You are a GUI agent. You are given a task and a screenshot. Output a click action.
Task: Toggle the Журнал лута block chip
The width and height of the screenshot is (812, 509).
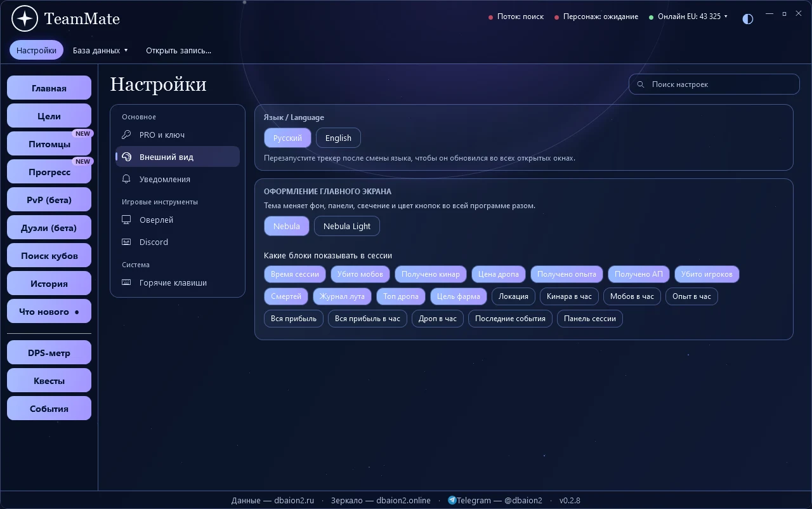pos(342,296)
